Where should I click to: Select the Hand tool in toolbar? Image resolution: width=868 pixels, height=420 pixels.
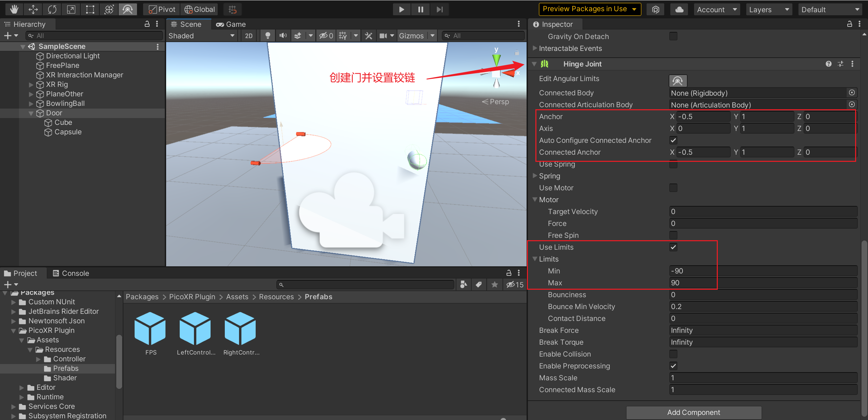pyautogui.click(x=14, y=9)
